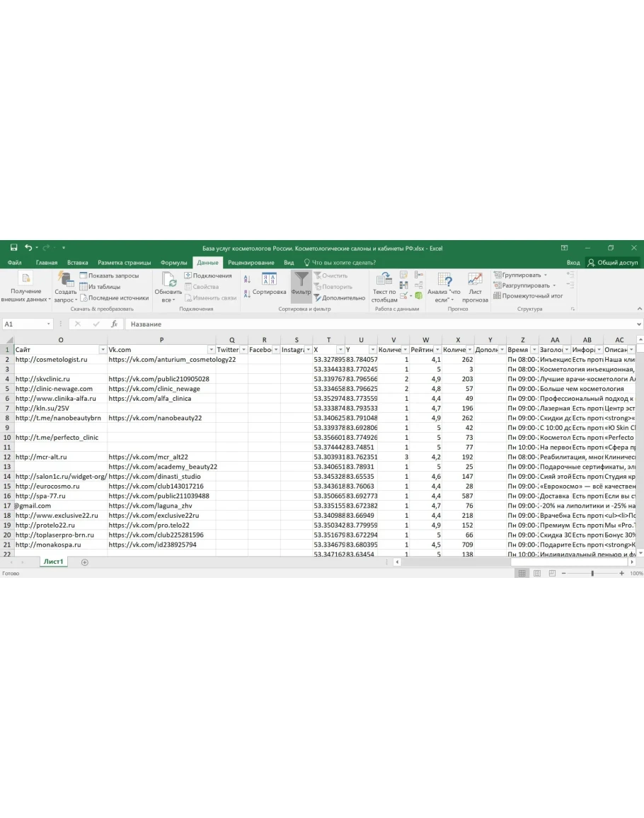Click the Вход sign-in link

(573, 263)
